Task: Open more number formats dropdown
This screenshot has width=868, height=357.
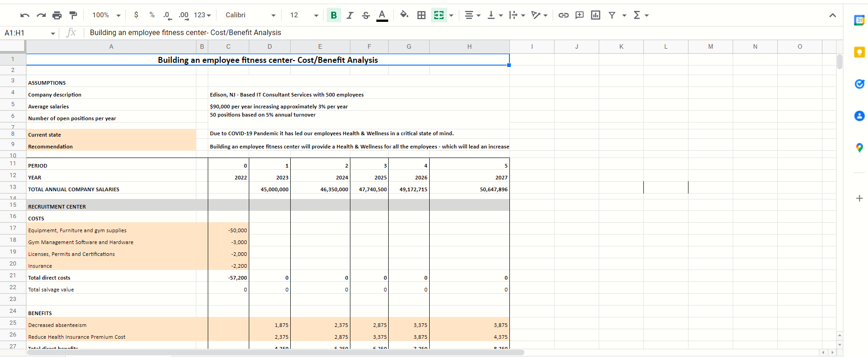Action: pyautogui.click(x=202, y=15)
